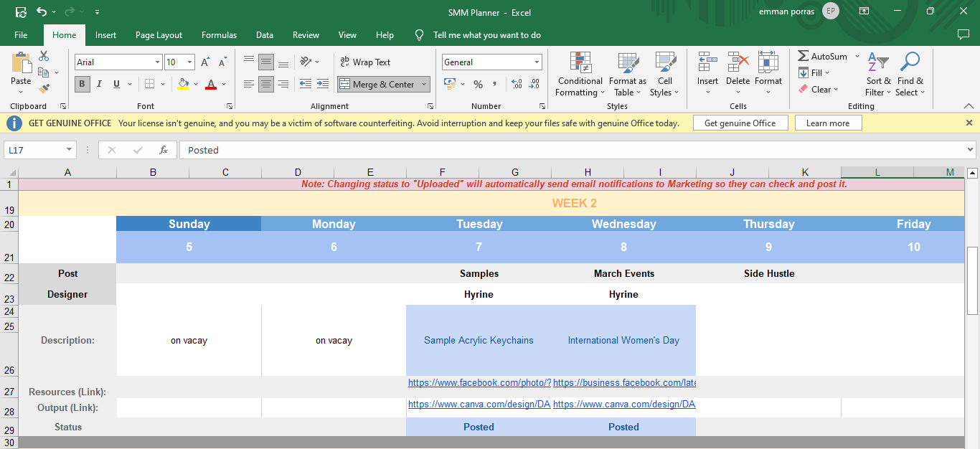
Task: Click the yellow Fill Color swatch
Action: (x=183, y=84)
